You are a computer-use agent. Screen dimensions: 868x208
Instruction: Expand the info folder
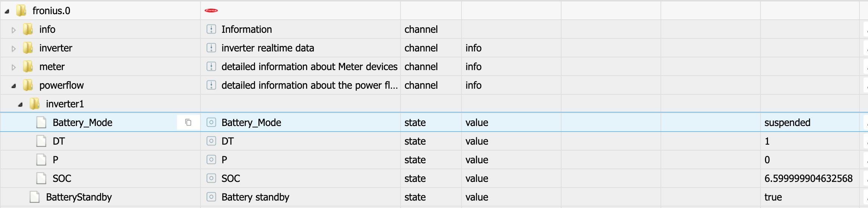tap(14, 30)
